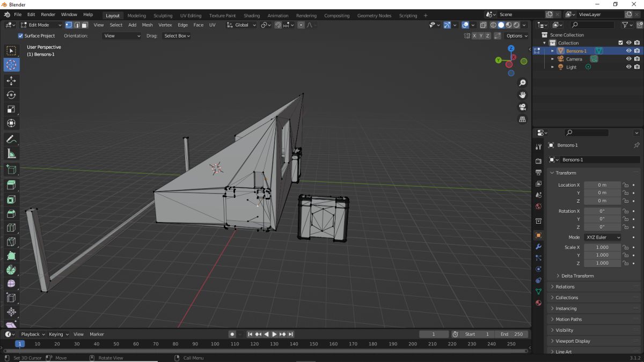Click the Scale X value field
The width and height of the screenshot is (644, 362).
click(602, 247)
